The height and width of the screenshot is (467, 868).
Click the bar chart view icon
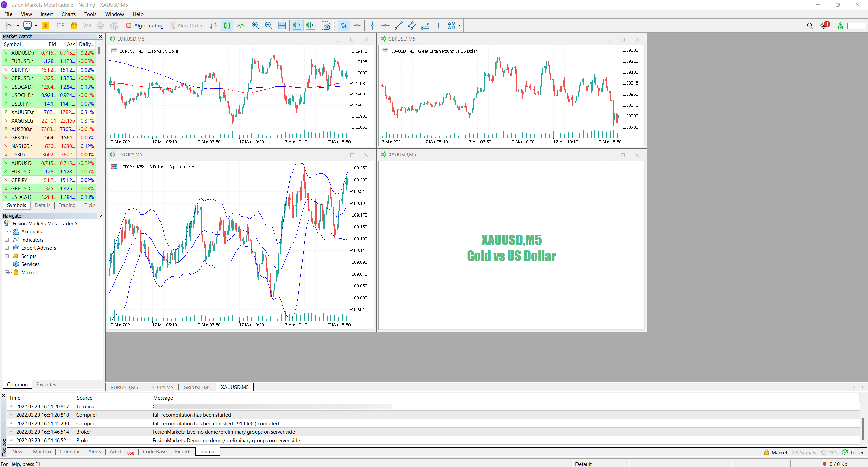click(x=214, y=26)
